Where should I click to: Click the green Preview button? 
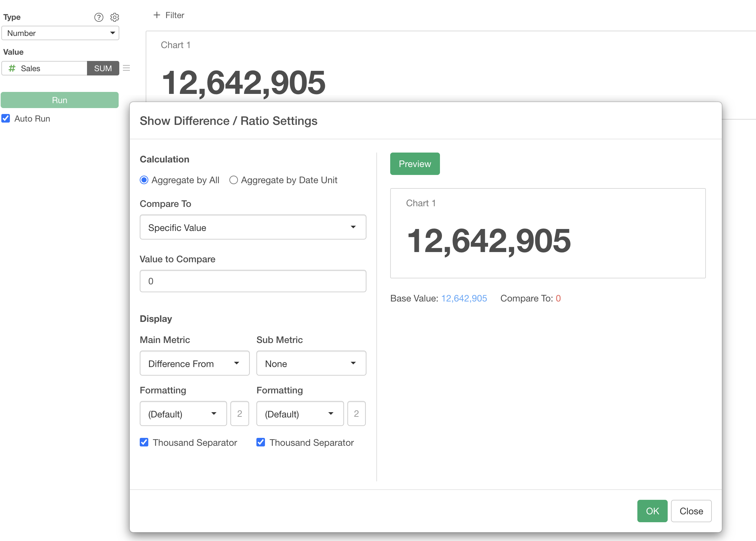[415, 163]
